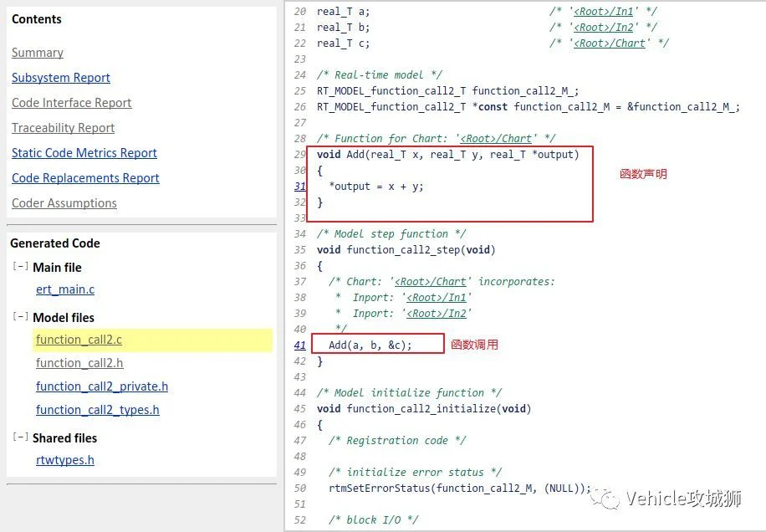Viewport: 766px width, 532px height.
Task: Click line number 31 link
Action: tap(300, 187)
